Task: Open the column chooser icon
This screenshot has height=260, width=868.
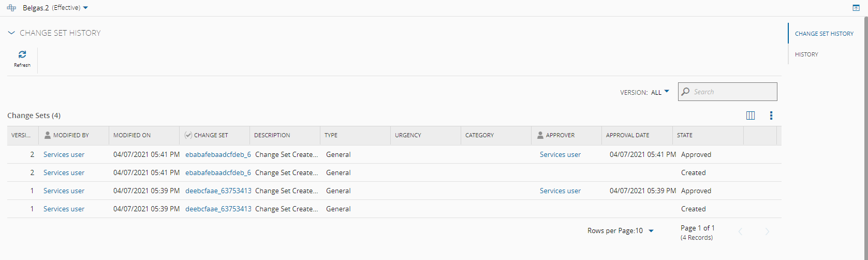Action: tap(751, 115)
